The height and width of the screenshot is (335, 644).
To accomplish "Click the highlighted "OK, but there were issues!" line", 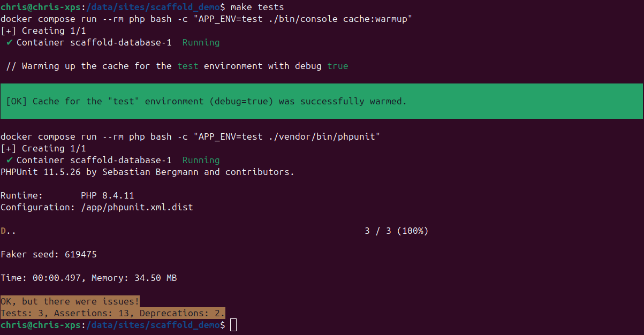I will pos(70,301).
